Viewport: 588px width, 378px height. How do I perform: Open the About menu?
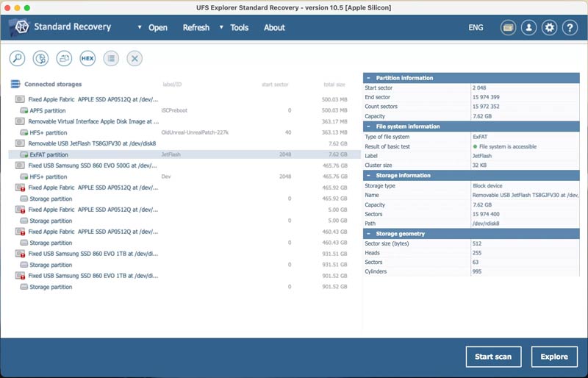pos(274,28)
